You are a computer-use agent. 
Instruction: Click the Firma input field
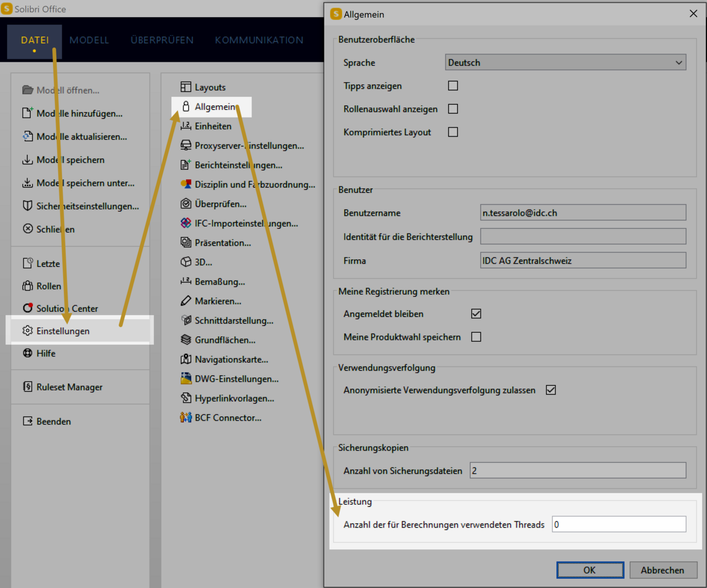click(x=583, y=260)
